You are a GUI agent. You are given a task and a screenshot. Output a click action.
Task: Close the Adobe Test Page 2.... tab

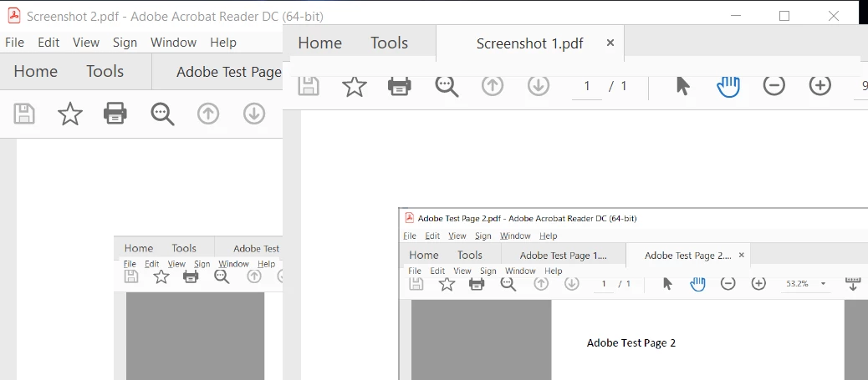pos(741,255)
